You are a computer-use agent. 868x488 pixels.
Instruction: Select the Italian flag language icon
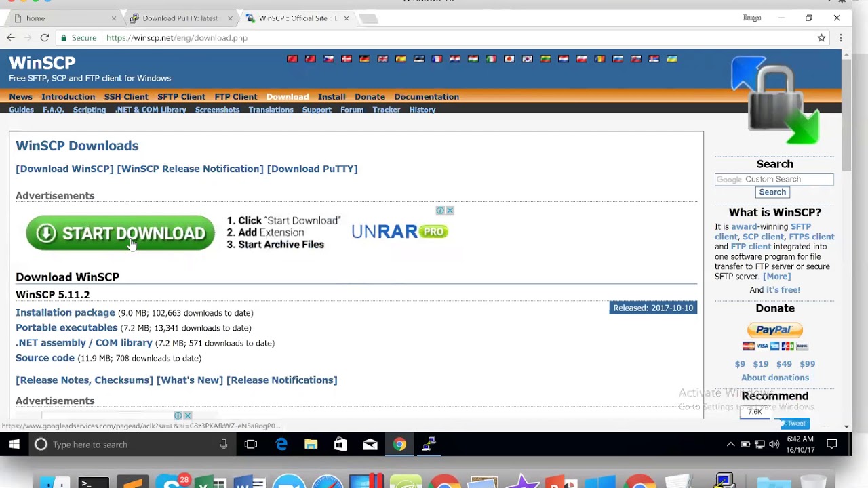[x=491, y=59]
